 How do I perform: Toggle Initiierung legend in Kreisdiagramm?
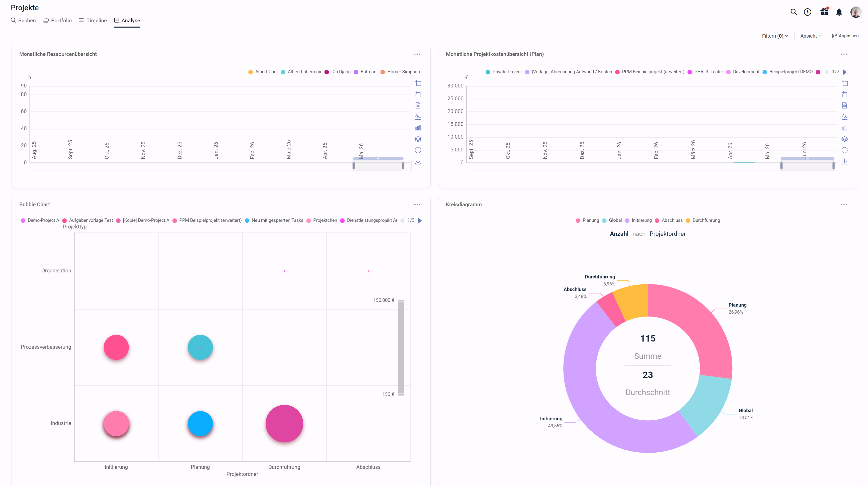pyautogui.click(x=638, y=220)
